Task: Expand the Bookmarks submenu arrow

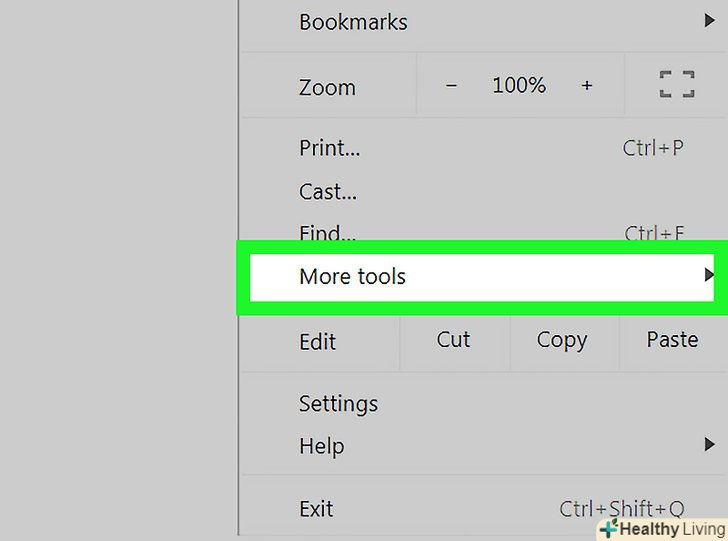Action: (x=711, y=21)
